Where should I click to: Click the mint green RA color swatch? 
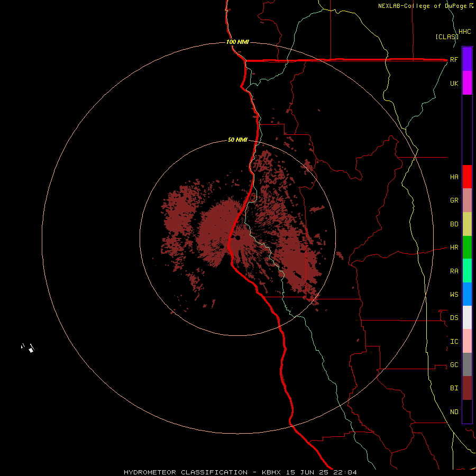tap(467, 271)
